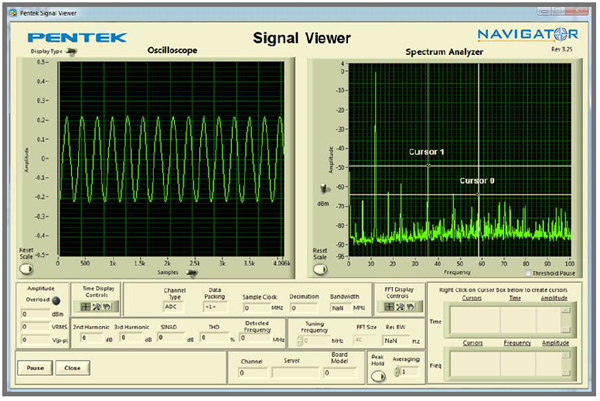This screenshot has width=600, height=401.
Task: Click the Amplitude dBm value field
Action: pyautogui.click(x=35, y=315)
